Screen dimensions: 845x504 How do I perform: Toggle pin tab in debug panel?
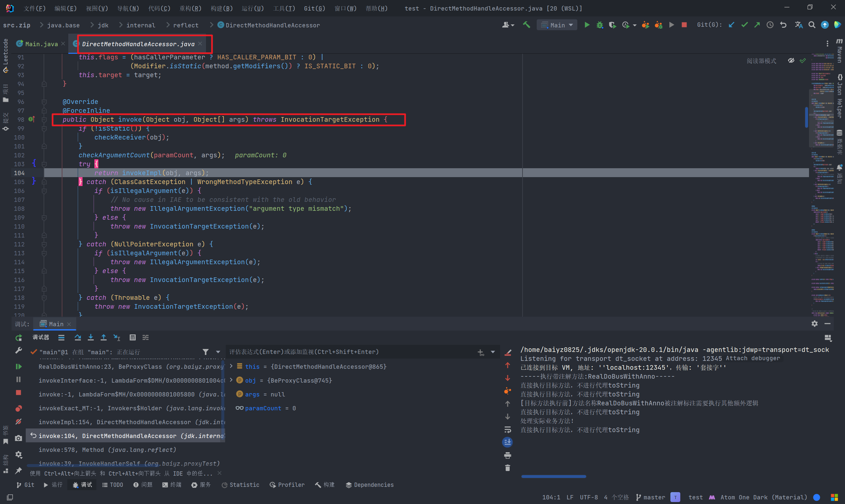coord(19,470)
